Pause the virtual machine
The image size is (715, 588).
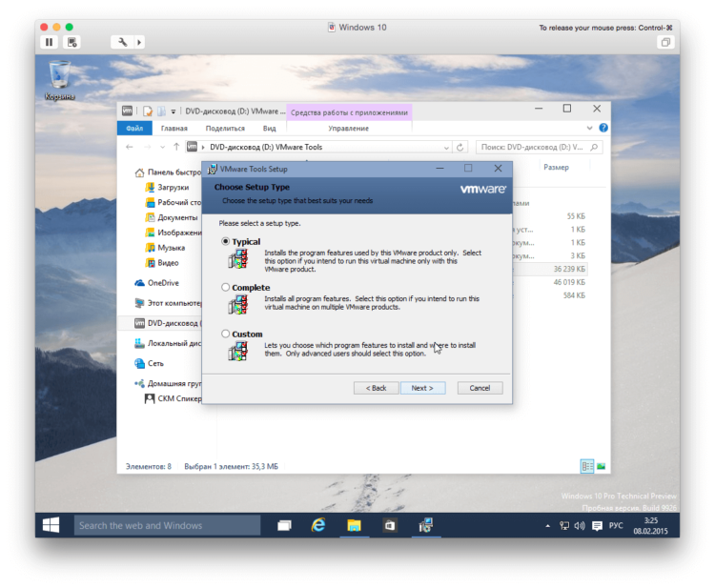(x=49, y=42)
